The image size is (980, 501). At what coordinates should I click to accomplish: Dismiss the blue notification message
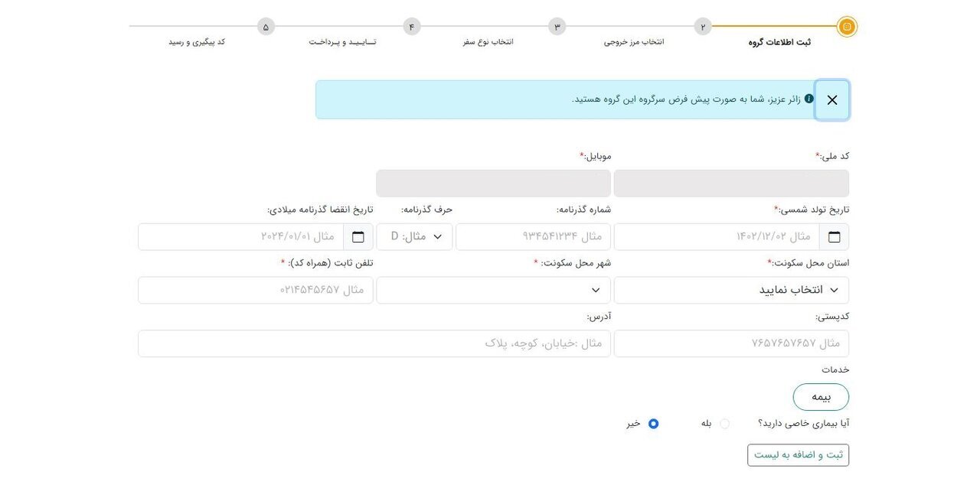pyautogui.click(x=832, y=99)
